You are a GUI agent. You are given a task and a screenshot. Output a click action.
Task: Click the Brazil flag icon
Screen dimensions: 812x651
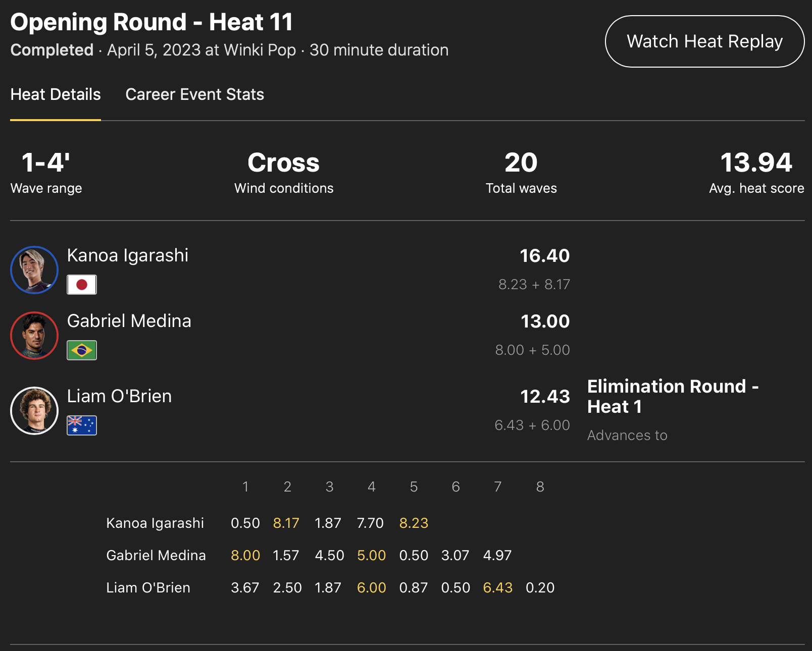coord(82,350)
